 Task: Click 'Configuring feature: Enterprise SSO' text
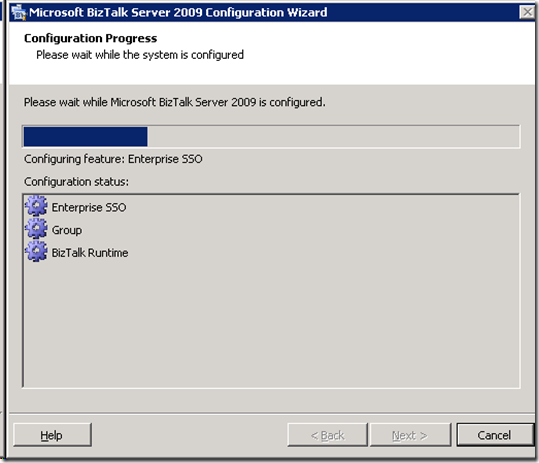(x=113, y=159)
